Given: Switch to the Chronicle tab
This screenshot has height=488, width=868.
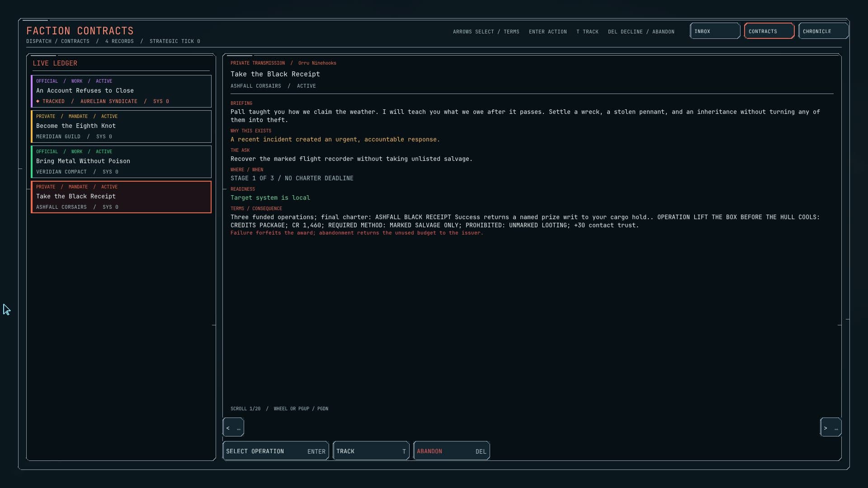Looking at the screenshot, I should 823,31.
